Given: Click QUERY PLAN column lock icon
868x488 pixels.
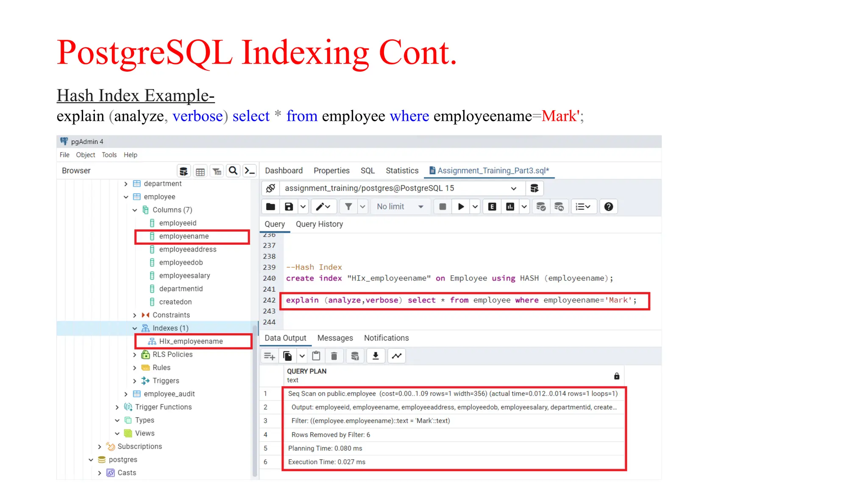Looking at the screenshot, I should point(617,376).
